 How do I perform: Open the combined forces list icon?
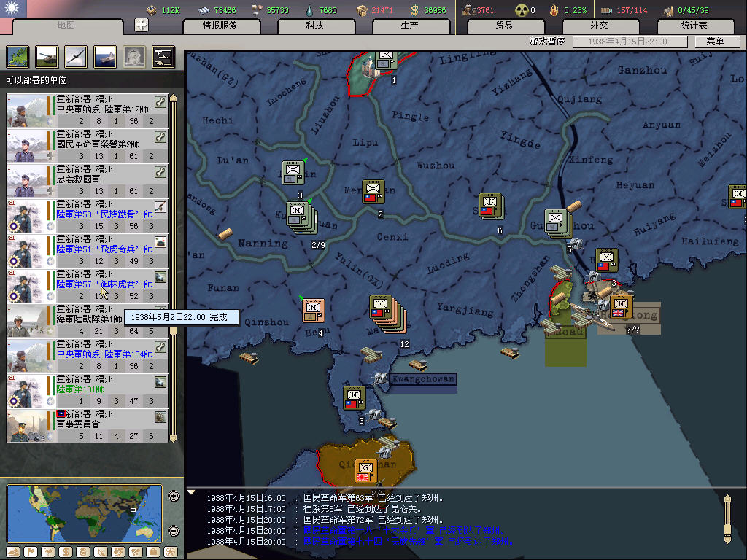click(x=163, y=57)
